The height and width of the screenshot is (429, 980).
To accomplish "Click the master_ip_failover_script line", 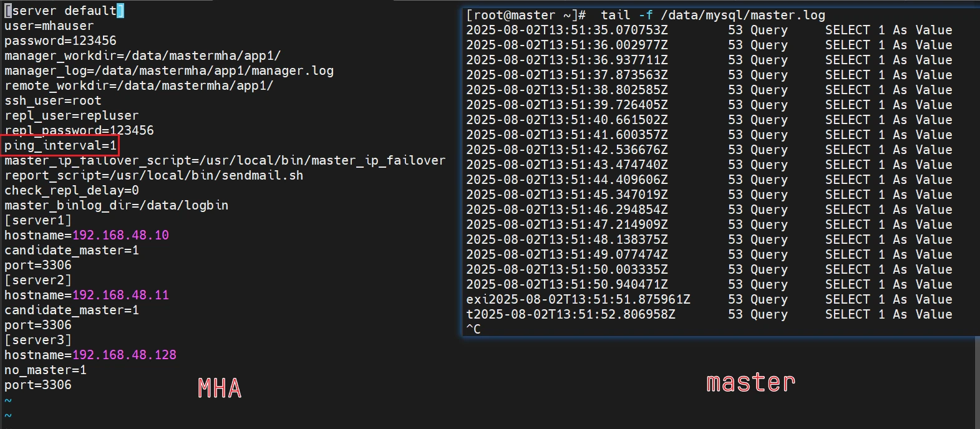I will 225,161.
